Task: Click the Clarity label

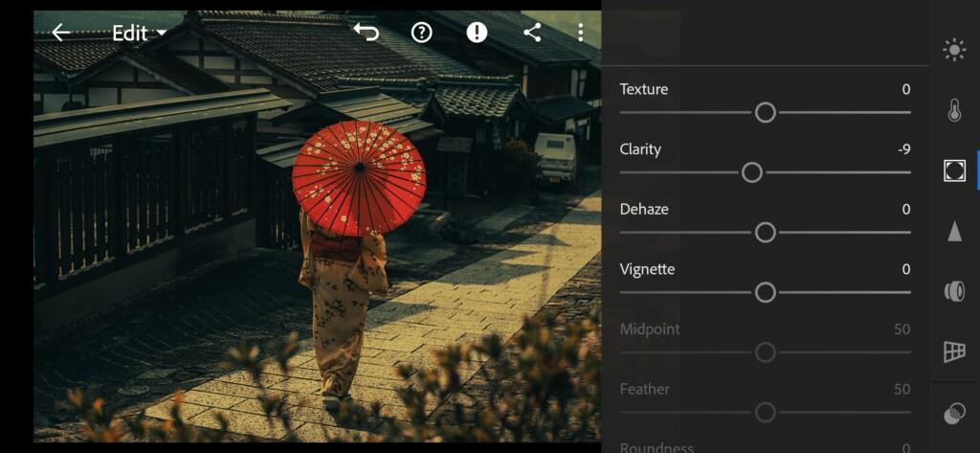Action: tap(640, 149)
